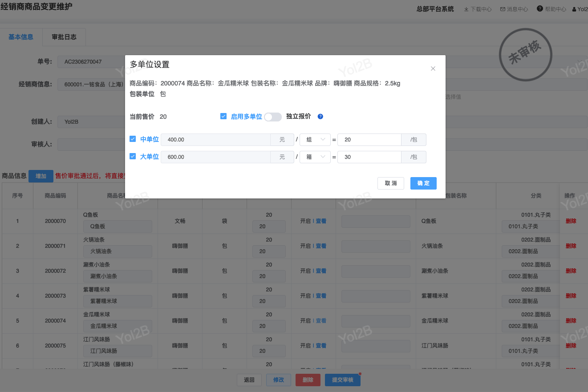Click the 大单位 conversion field showing 30
Image resolution: width=588 pixels, height=392 pixels.
(x=369, y=157)
